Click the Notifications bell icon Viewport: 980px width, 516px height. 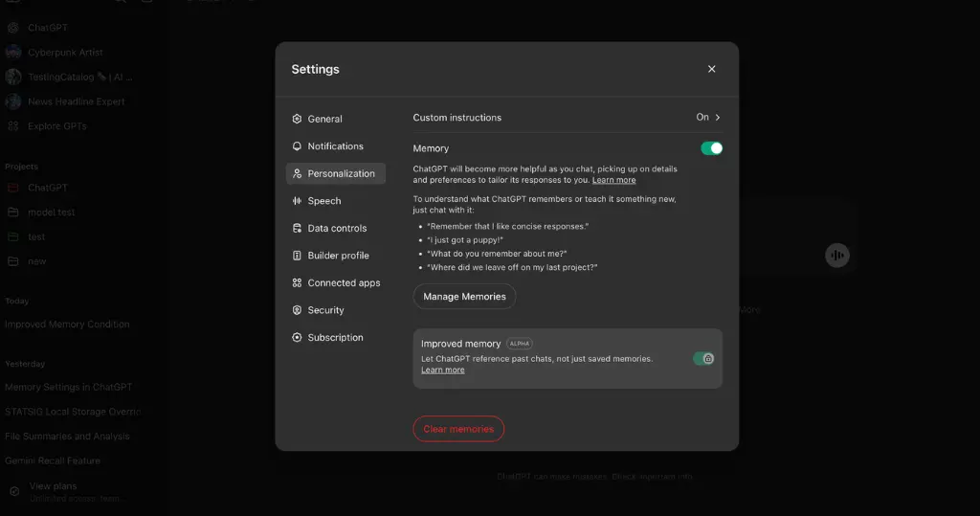[x=297, y=146]
